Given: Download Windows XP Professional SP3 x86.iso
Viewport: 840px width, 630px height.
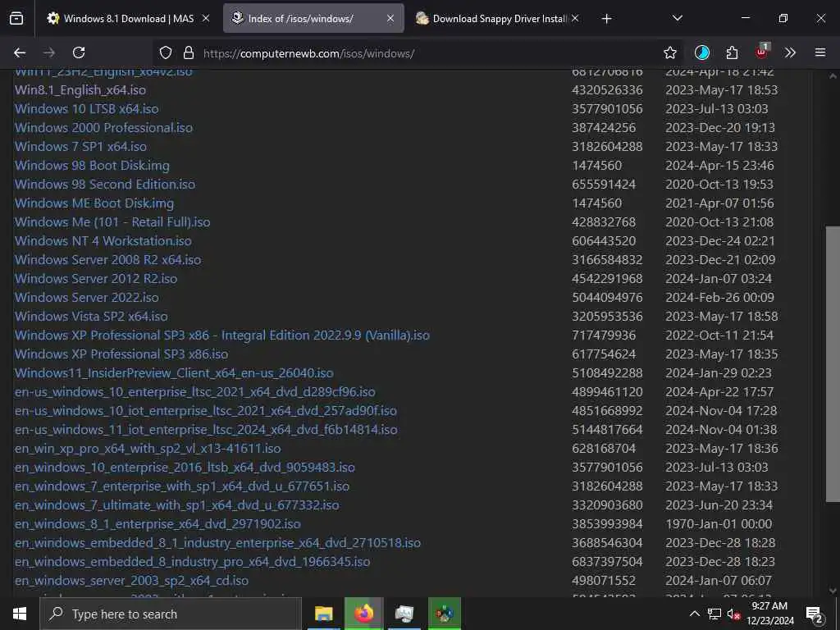Looking at the screenshot, I should pyautogui.click(x=121, y=354).
